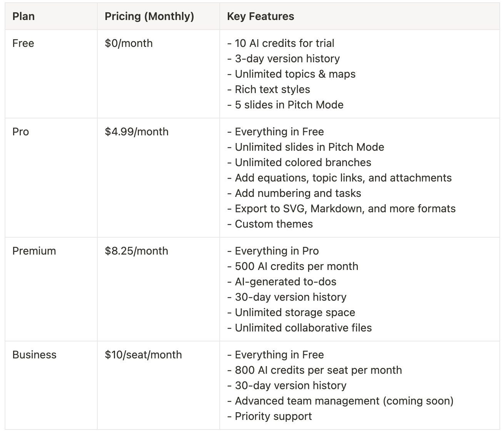Click the 'Custom themes' feature line
The image size is (504, 433).
270,224
